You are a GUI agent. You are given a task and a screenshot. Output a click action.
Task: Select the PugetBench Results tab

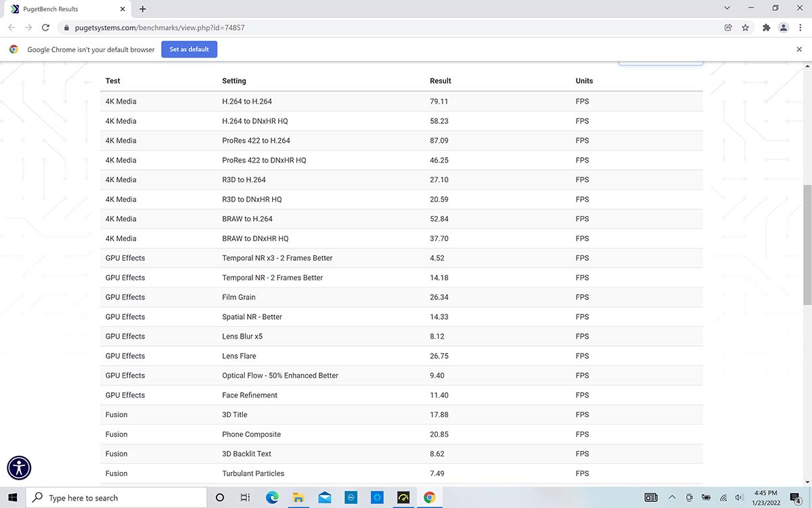point(66,9)
